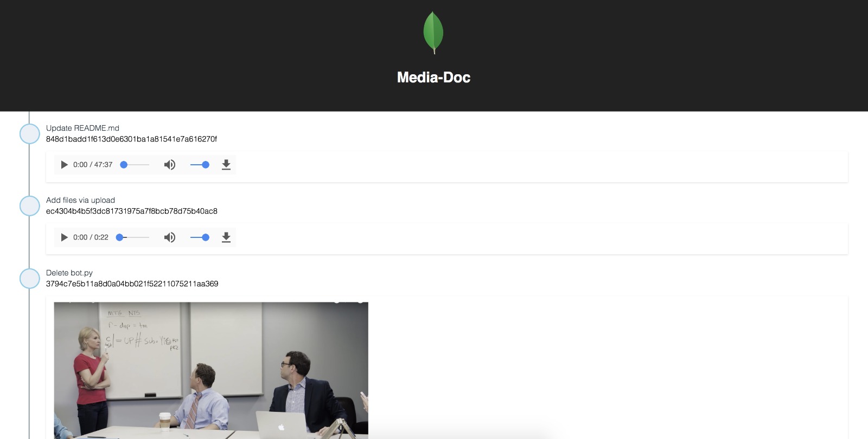This screenshot has width=868, height=439.
Task: Seek in the 47:37 audio progress bar
Action: pyautogui.click(x=135, y=165)
